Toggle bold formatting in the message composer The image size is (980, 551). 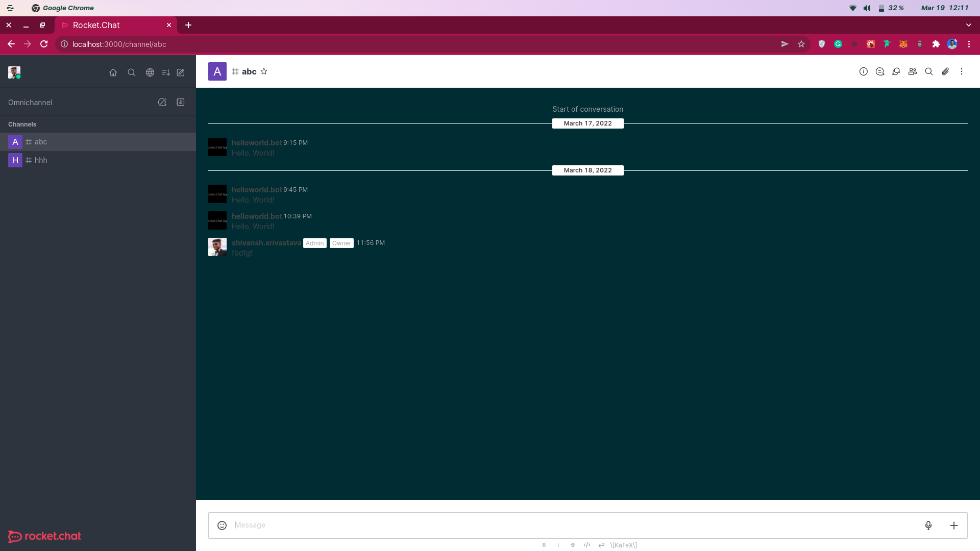pyautogui.click(x=544, y=545)
